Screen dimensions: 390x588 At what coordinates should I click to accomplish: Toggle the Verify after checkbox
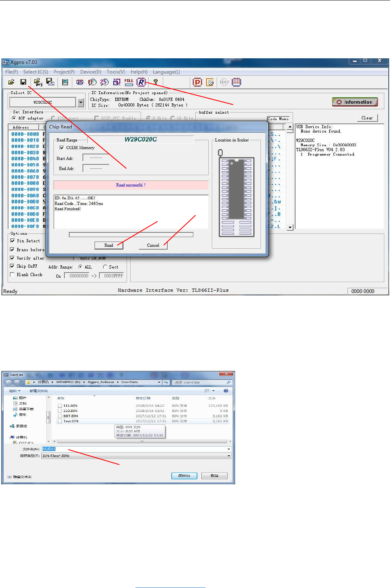point(12,258)
